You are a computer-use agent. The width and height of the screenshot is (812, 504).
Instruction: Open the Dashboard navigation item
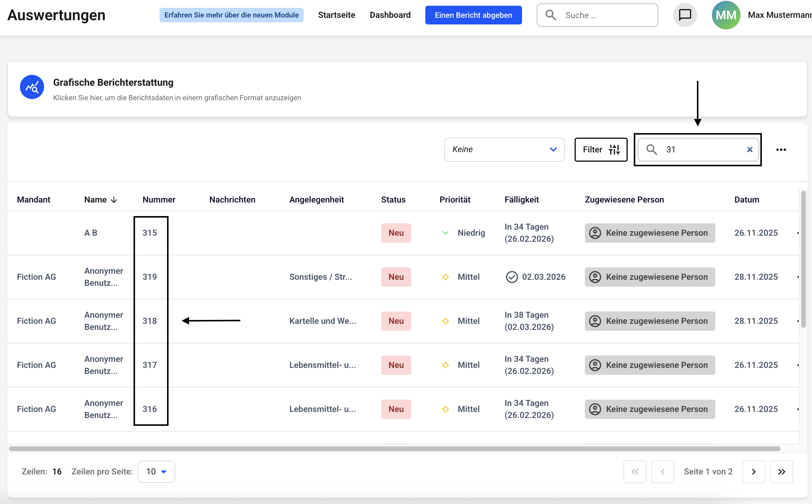coord(390,15)
